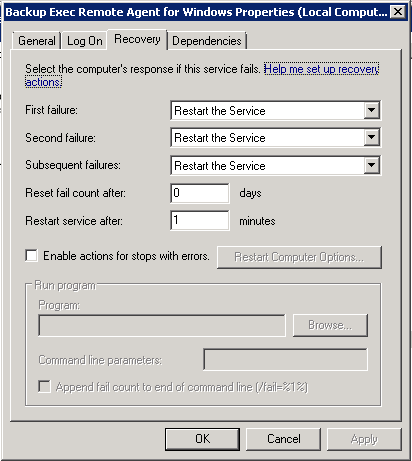Image resolution: width=412 pixels, height=461 pixels.
Task: Click the Command line parameters field
Action: [285, 359]
